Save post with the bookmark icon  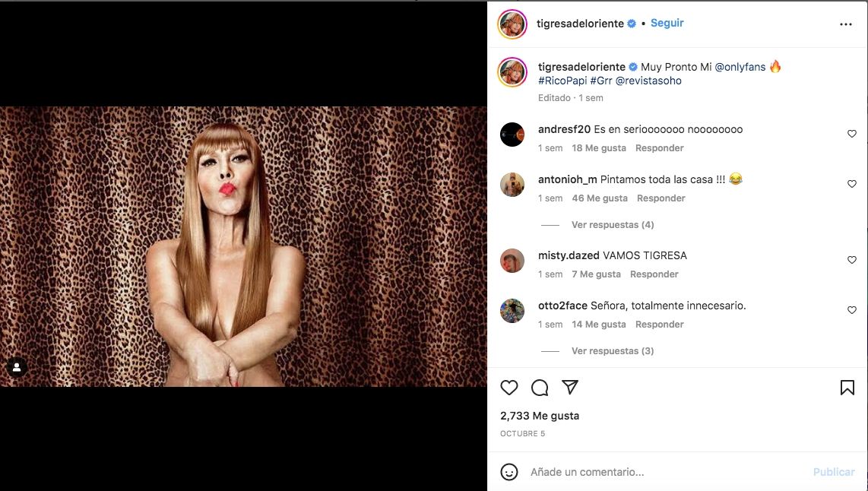(x=847, y=388)
